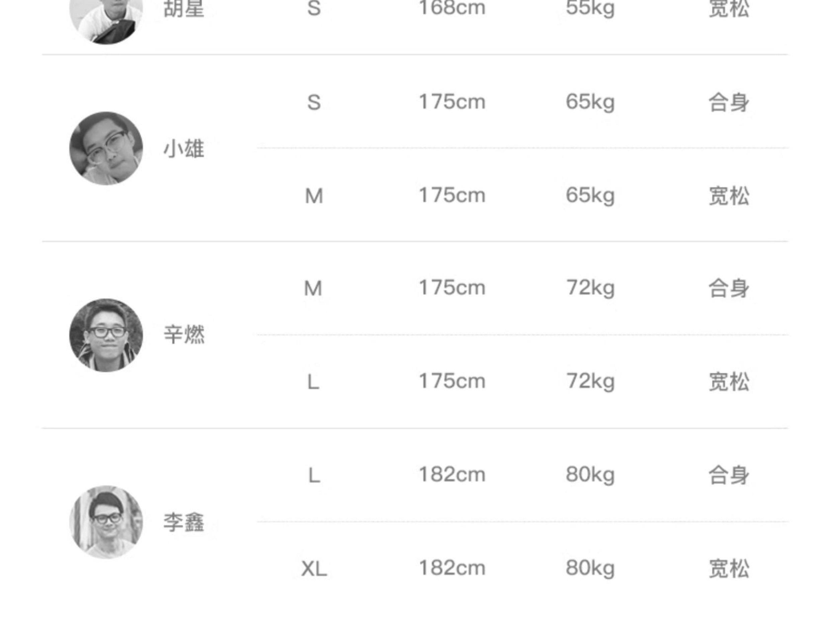This screenshot has height=644, width=830.
Task: Click the name label 小雄
Action: coord(184,149)
